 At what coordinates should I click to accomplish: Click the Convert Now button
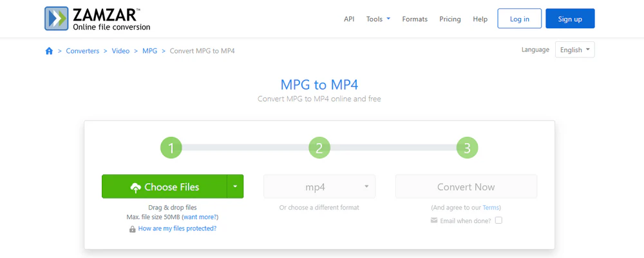click(466, 187)
